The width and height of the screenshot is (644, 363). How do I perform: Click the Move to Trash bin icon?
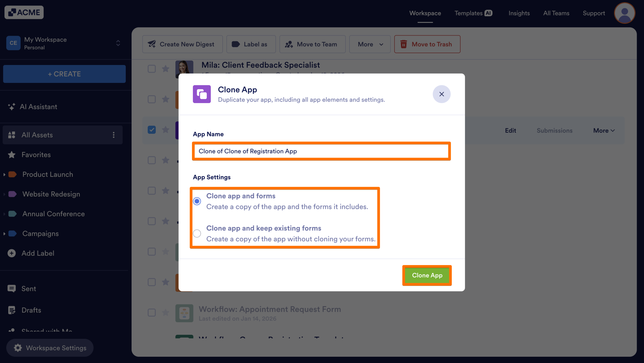(x=404, y=44)
